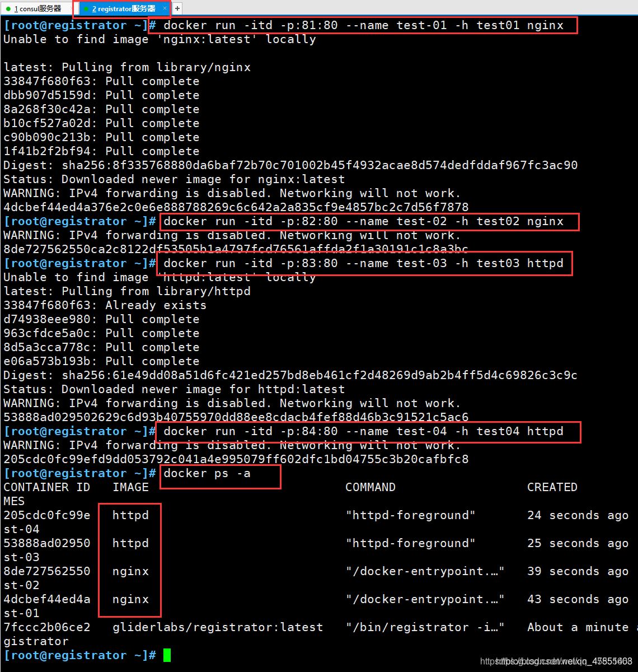Screen dimensions: 638x672
Task: Click the COMMAND column header text
Action: pos(370,487)
